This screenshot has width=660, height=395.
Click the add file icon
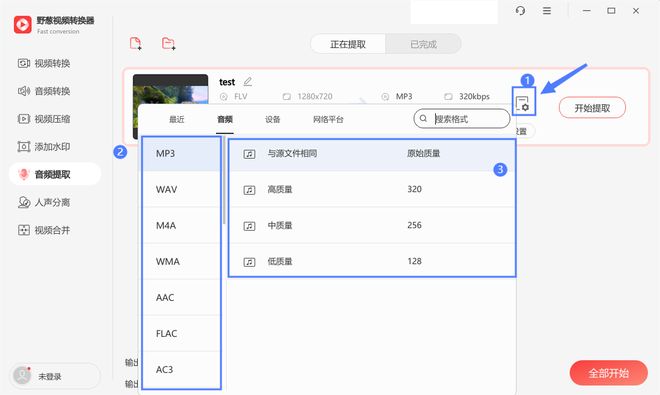tap(136, 43)
